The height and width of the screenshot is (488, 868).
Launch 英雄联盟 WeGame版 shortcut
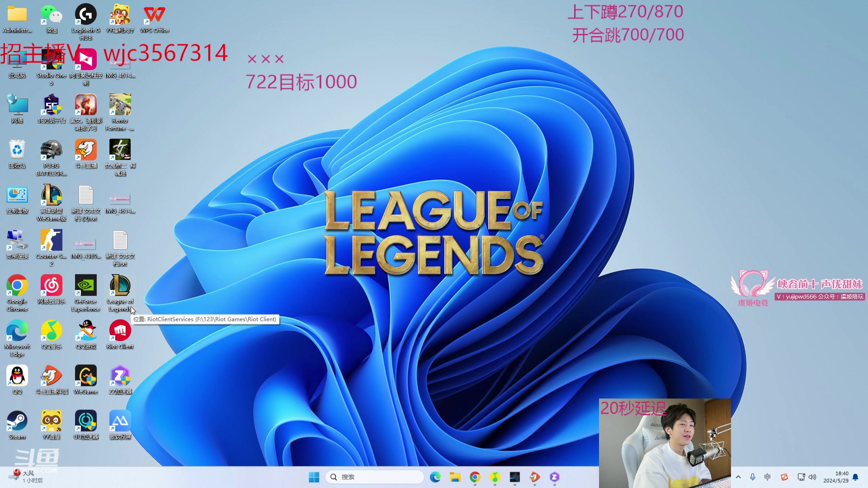pos(52,202)
